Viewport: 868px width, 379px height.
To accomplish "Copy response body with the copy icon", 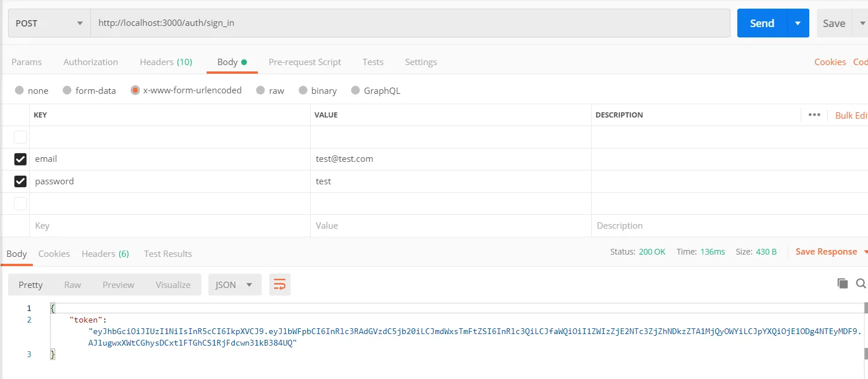I will (843, 283).
